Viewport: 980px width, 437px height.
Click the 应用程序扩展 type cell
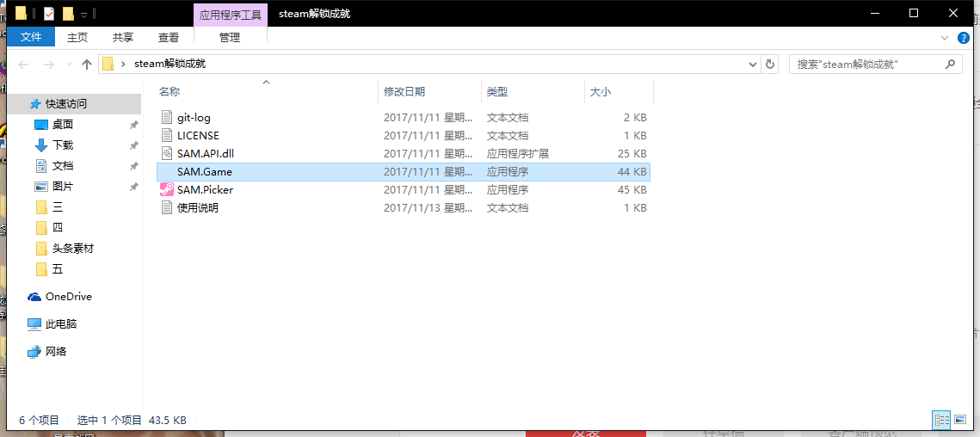click(517, 153)
